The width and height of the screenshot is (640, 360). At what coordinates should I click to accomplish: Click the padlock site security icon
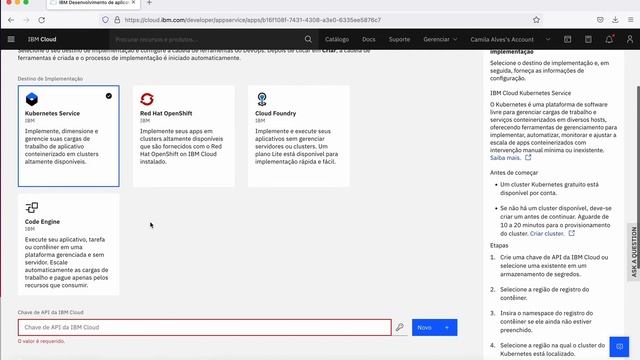point(117,20)
